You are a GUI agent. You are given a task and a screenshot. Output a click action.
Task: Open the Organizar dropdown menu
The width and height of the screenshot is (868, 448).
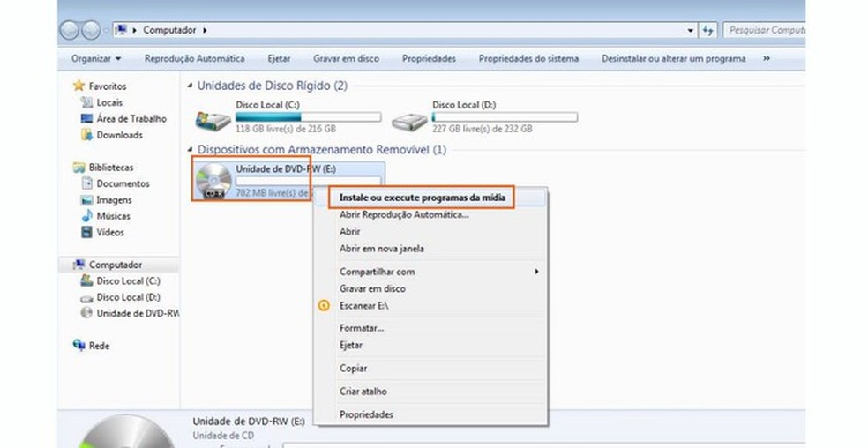coord(96,59)
